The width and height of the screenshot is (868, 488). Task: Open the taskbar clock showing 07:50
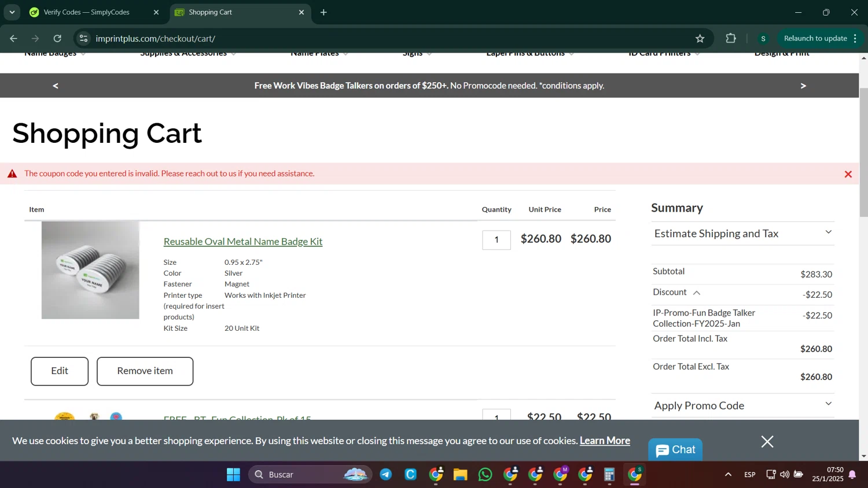pos(827,475)
